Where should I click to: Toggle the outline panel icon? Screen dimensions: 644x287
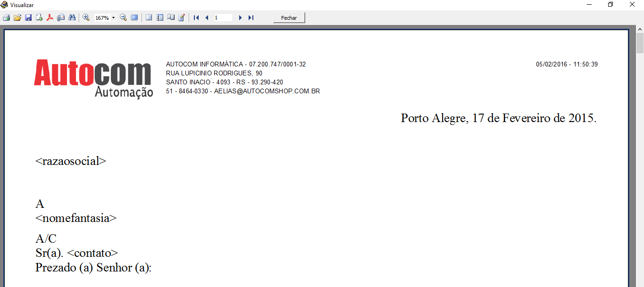(149, 17)
